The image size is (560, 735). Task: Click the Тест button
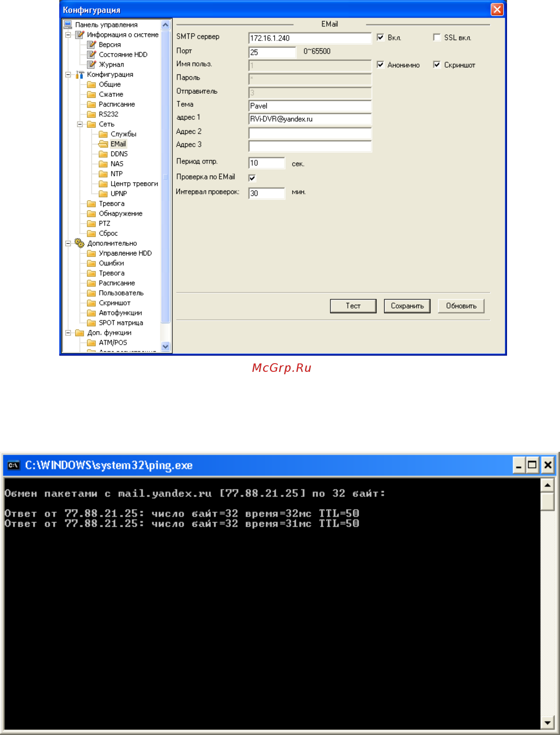[x=353, y=306]
